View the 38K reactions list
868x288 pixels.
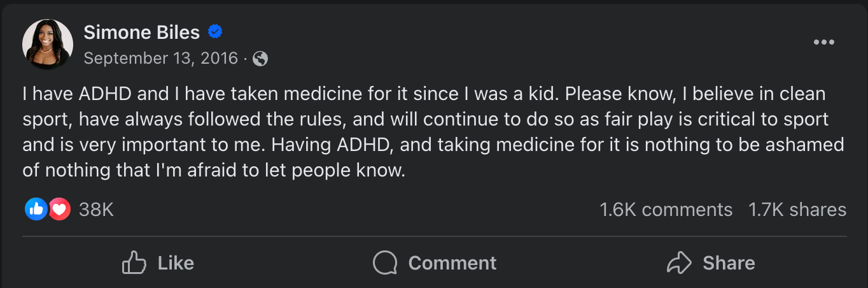(x=96, y=210)
